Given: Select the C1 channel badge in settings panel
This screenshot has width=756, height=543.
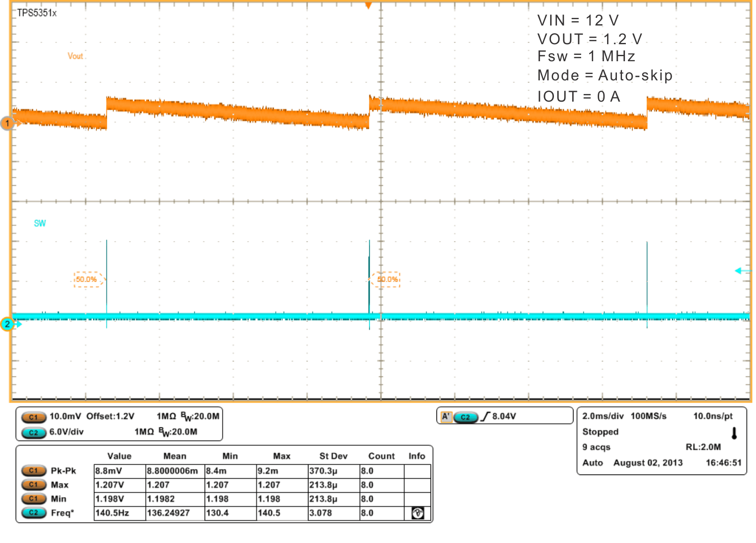Looking at the screenshot, I should (34, 417).
